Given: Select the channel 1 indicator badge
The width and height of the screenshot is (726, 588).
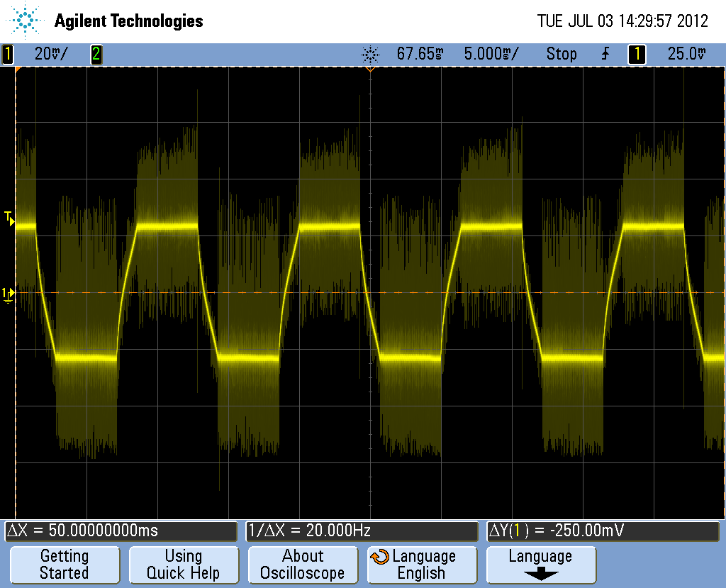Looking at the screenshot, I should (x=7, y=54).
